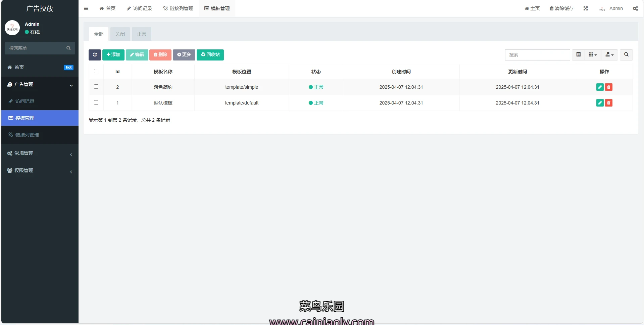Expand the 常规管理 sidebar menu
Image resolution: width=644 pixels, height=325 pixels.
(40, 154)
